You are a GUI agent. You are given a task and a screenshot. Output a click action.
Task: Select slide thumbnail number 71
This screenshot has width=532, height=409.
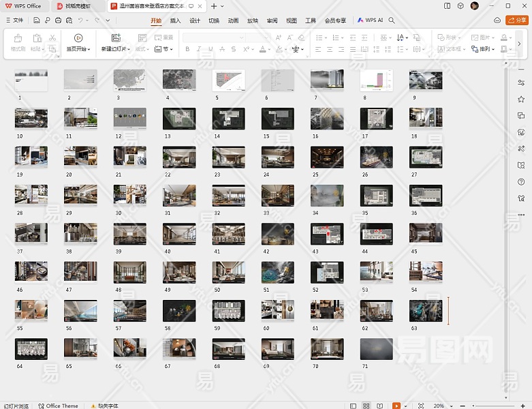[376, 349]
